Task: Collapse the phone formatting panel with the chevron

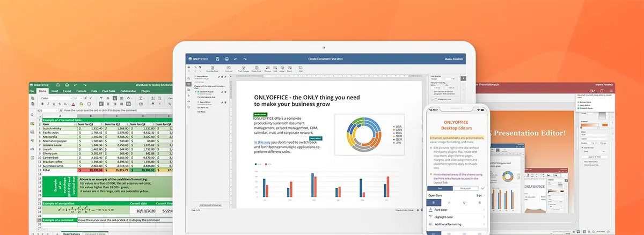Action: point(482,188)
